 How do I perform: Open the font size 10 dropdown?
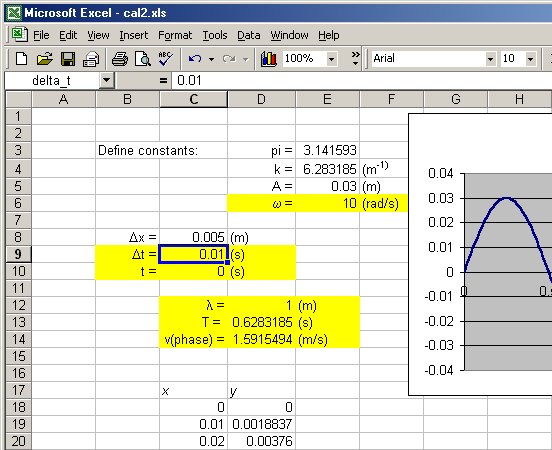click(530, 59)
